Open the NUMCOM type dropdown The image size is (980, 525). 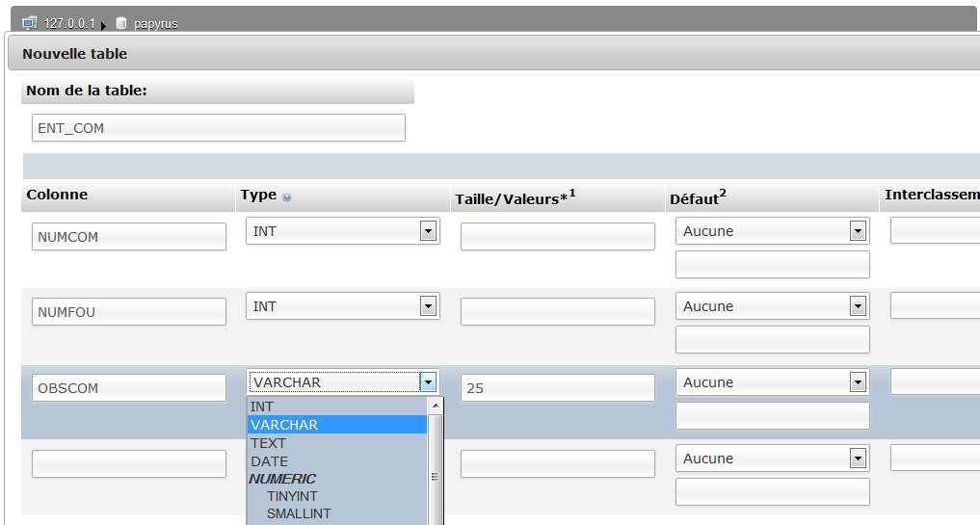(x=429, y=231)
